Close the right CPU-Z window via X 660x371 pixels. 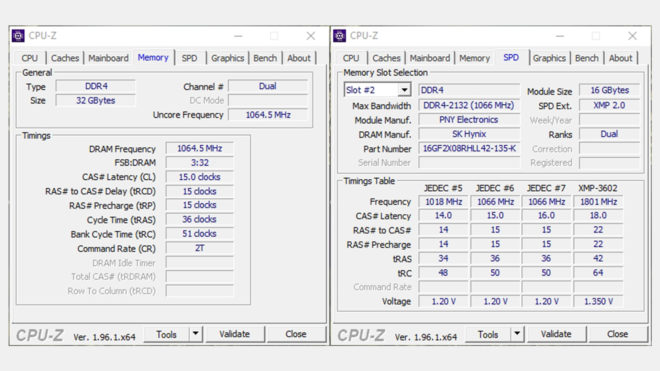pos(632,36)
